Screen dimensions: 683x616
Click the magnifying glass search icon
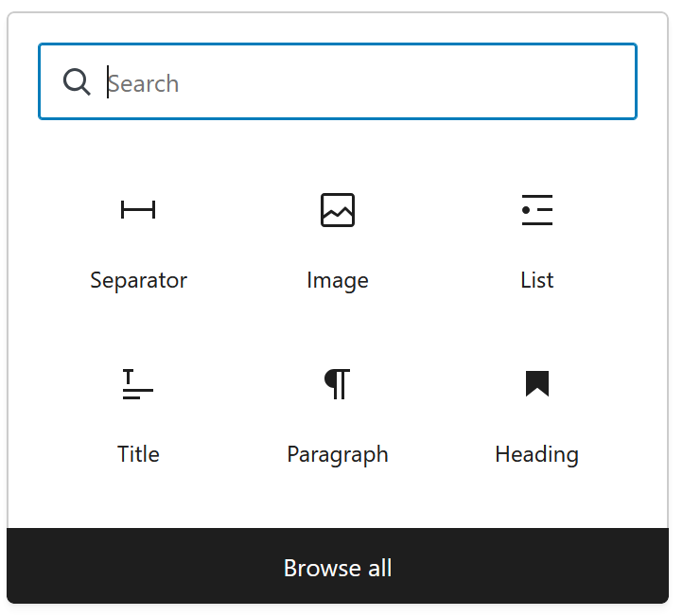(x=77, y=82)
